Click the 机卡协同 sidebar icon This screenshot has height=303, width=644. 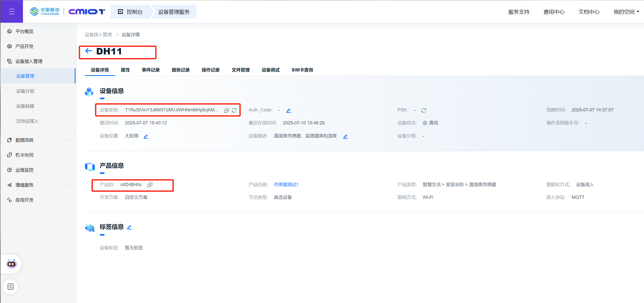point(9,155)
